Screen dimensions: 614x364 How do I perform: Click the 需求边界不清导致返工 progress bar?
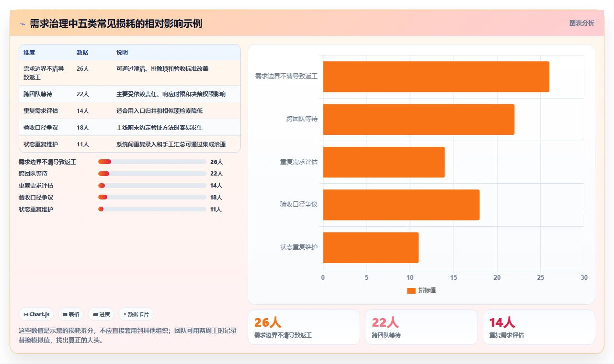pyautogui.click(x=152, y=162)
